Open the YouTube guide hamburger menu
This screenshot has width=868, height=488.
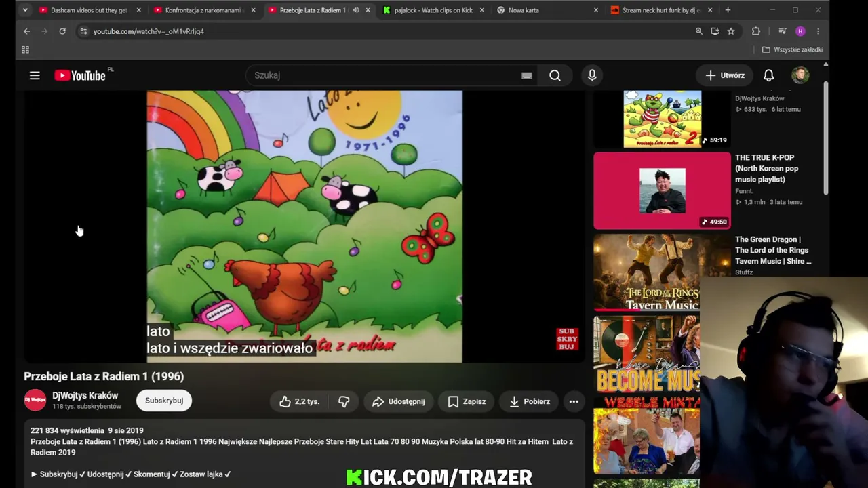35,75
